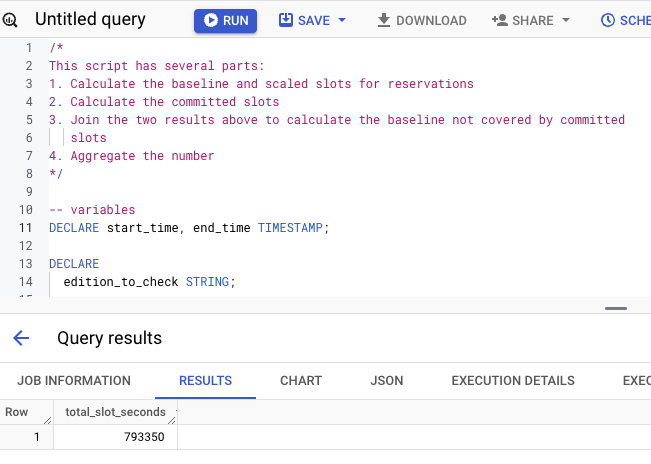Click the schedule clock icon

(608, 20)
